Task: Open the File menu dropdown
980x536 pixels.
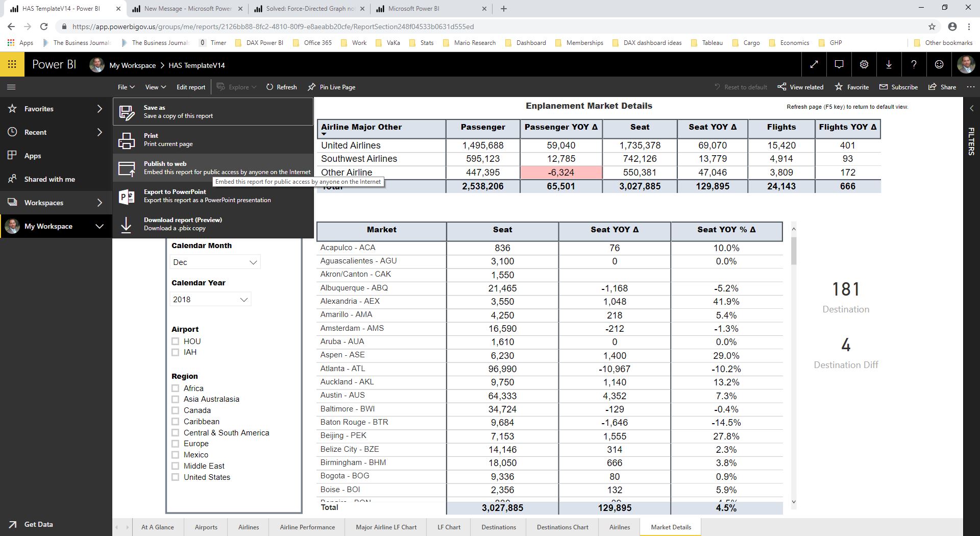Action: pyautogui.click(x=126, y=87)
